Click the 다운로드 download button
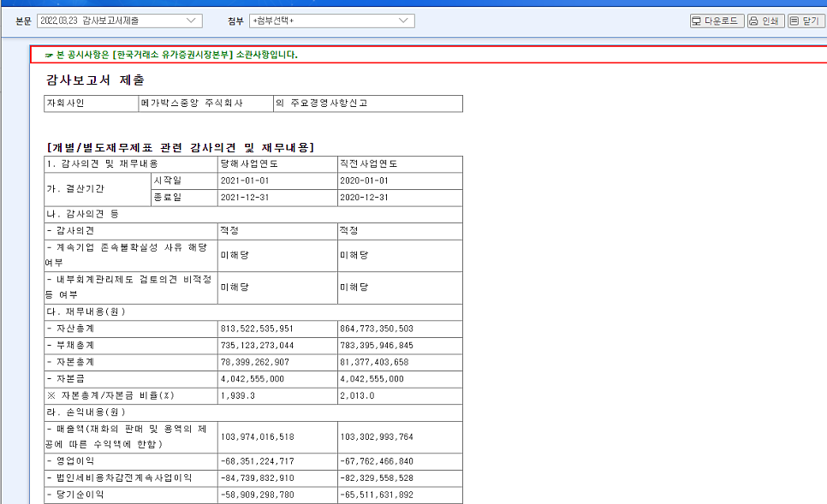 (x=717, y=21)
